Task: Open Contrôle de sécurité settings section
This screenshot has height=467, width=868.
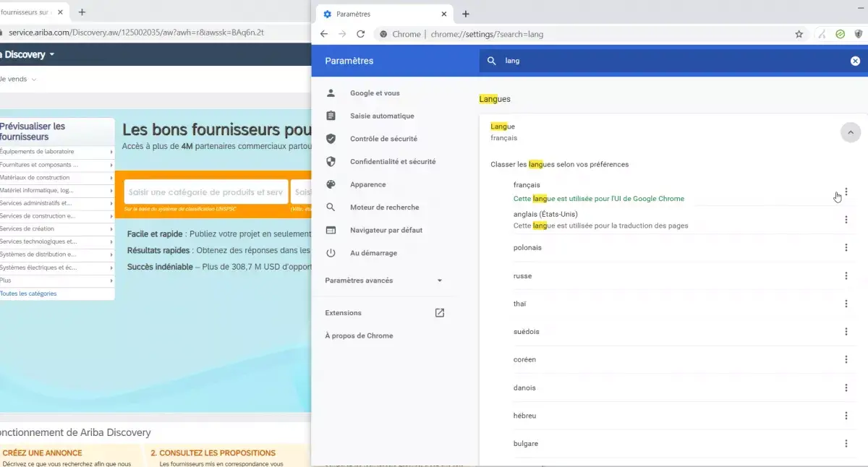Action: [384, 139]
